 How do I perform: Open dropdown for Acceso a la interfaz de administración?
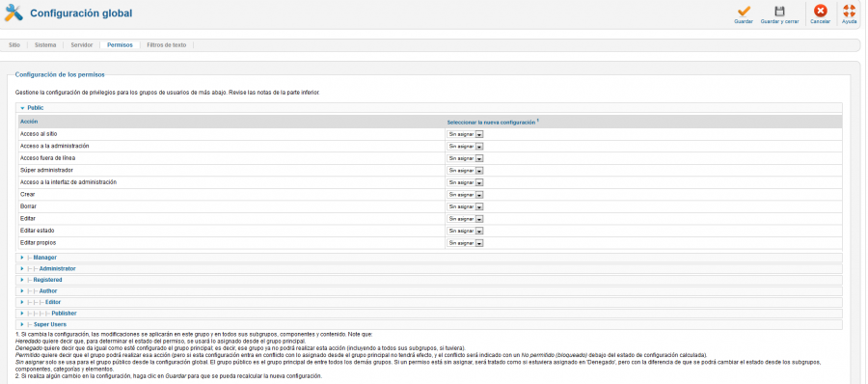coord(466,182)
